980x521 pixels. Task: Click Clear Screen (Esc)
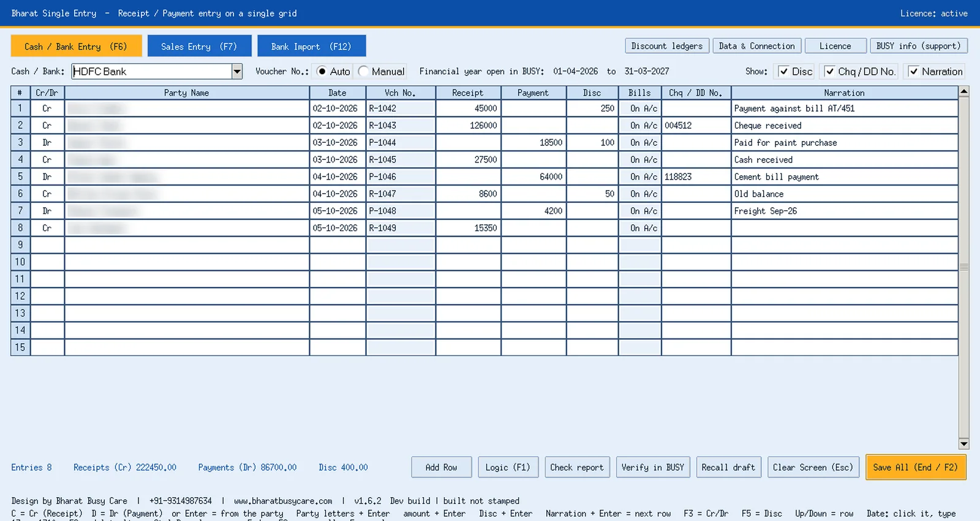point(813,468)
